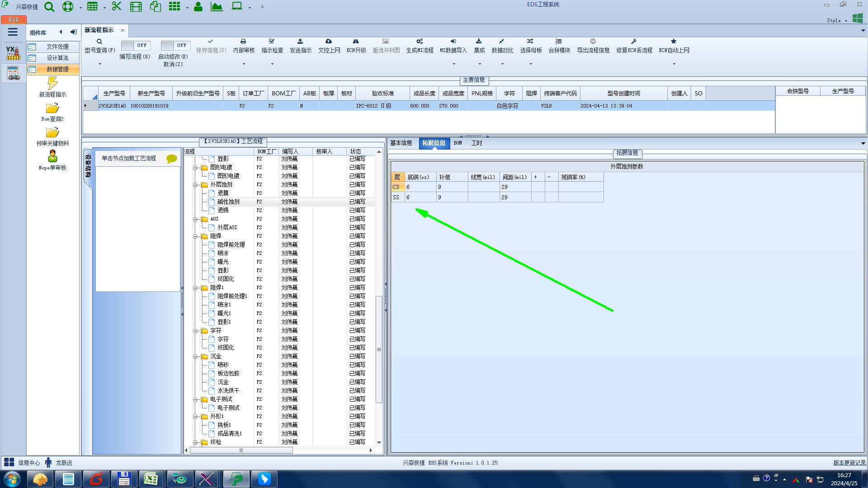Switch to the BOM tab

[458, 143]
